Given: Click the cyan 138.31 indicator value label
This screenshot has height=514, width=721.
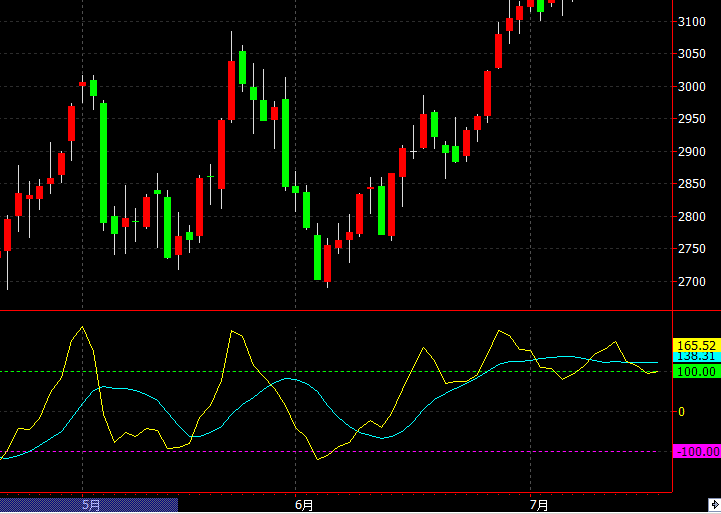Looking at the screenshot, I should point(697,356).
